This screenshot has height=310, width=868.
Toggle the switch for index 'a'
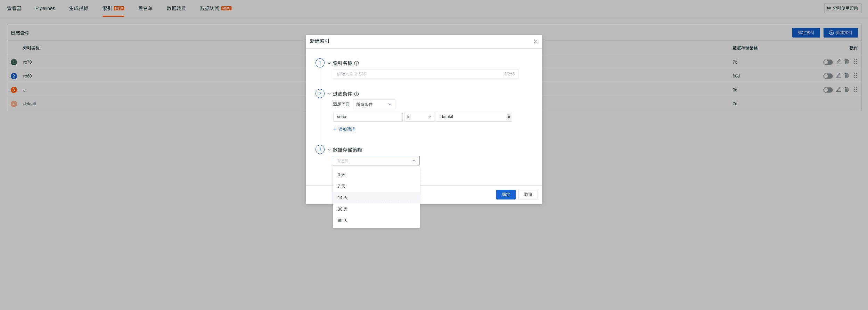click(x=828, y=90)
